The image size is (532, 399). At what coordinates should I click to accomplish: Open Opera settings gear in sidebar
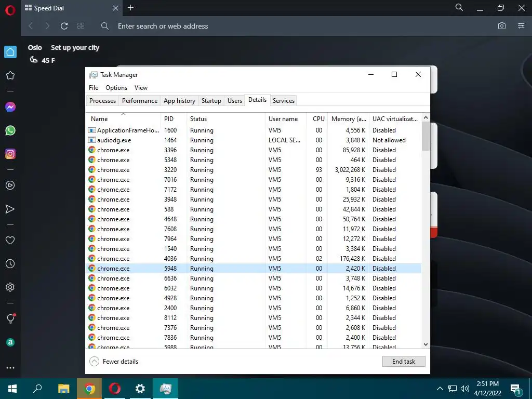(x=10, y=287)
